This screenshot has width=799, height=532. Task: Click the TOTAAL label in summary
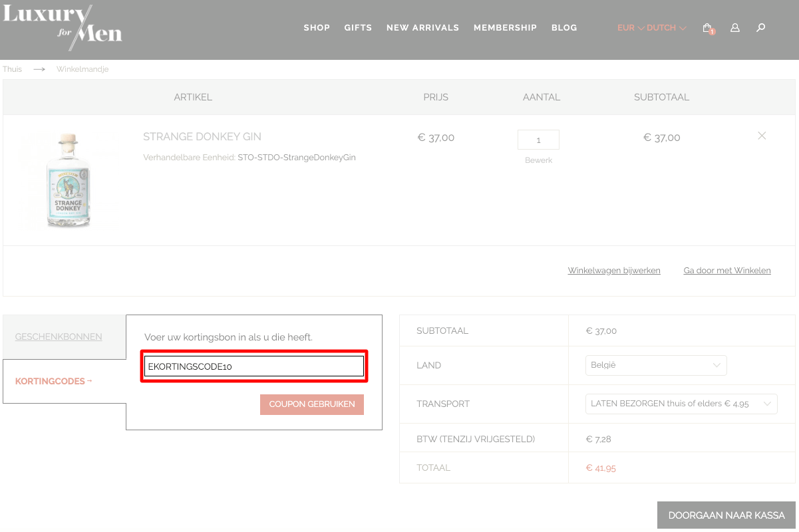(x=434, y=468)
